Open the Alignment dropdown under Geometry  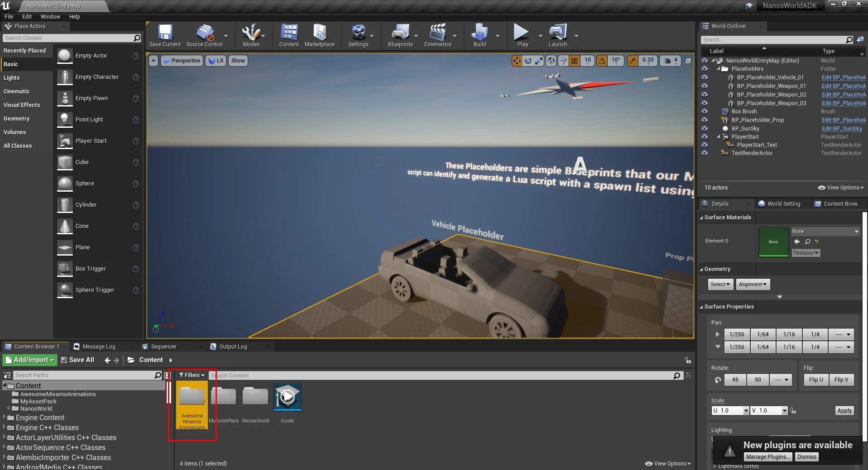(x=753, y=285)
